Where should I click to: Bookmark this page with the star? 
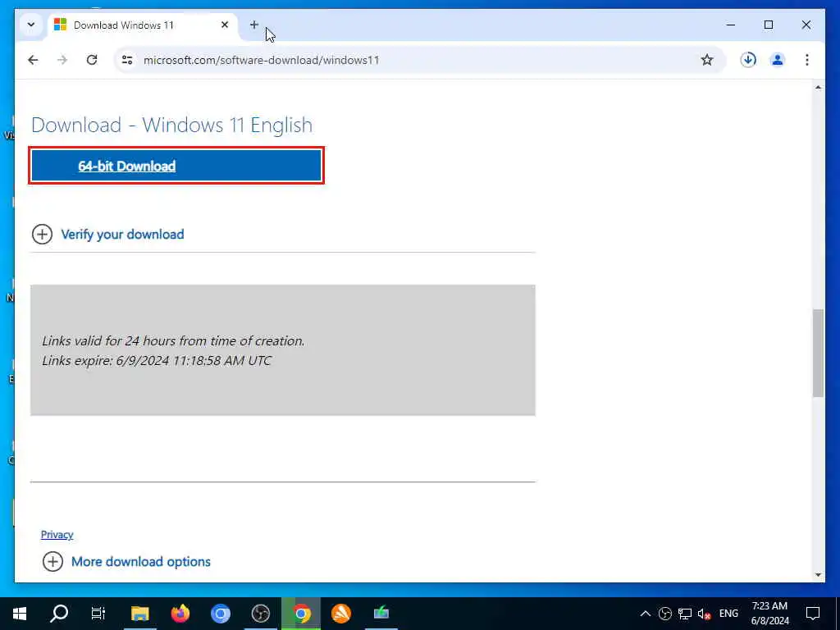(707, 60)
